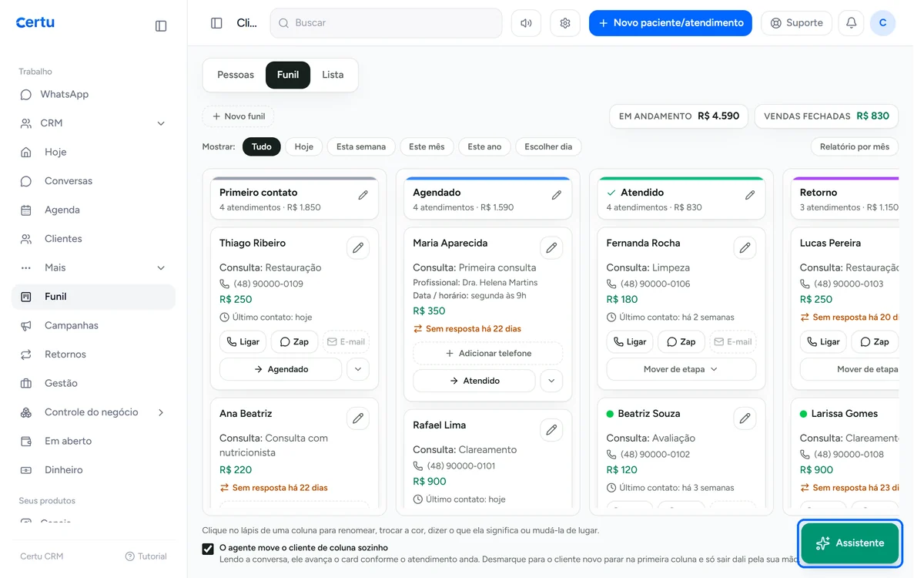The height and width of the screenshot is (578, 924).
Task: Edit the Primeiro contato column pencil
Action: pyautogui.click(x=363, y=196)
